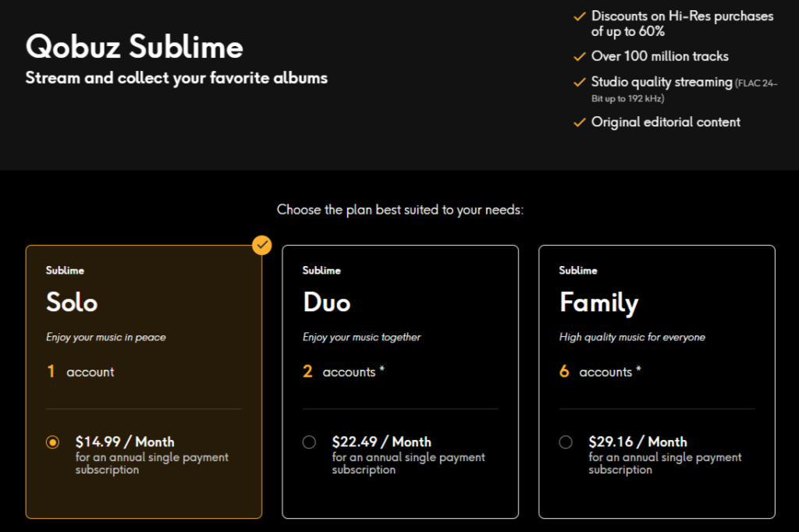The image size is (799, 532).
Task: Click 'Over 100 million tracks' feature text
Action: (x=660, y=57)
